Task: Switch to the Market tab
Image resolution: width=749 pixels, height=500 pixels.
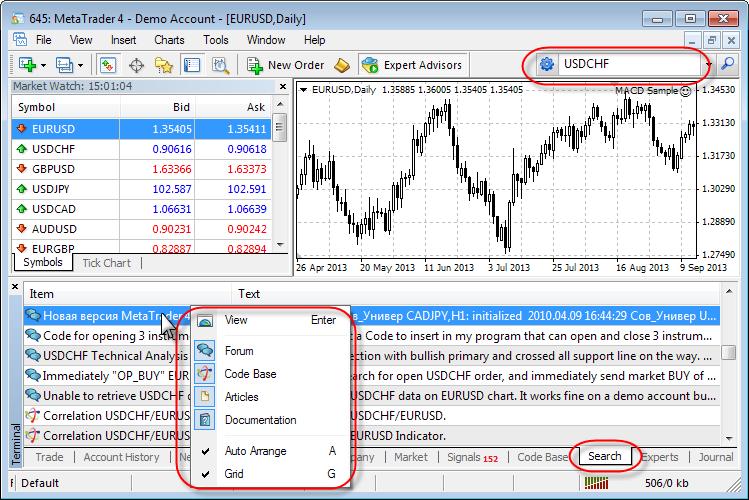Action: [411, 457]
